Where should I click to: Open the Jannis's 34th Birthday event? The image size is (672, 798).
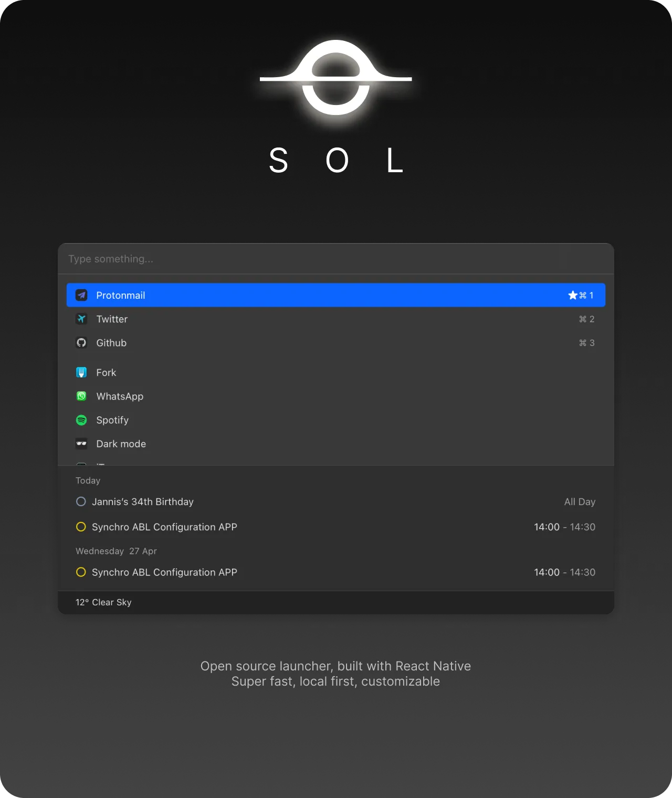[142, 501]
